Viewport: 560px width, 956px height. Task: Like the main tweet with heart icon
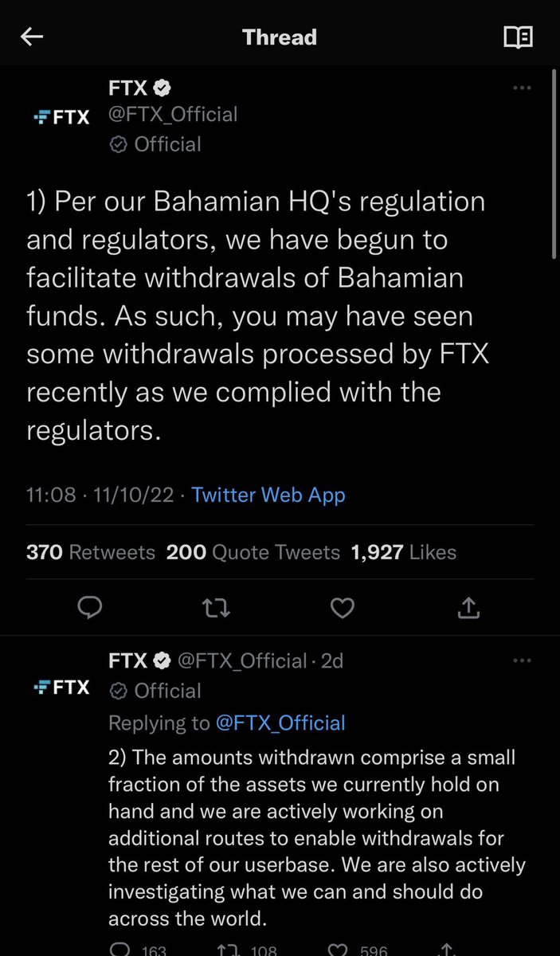pos(343,609)
